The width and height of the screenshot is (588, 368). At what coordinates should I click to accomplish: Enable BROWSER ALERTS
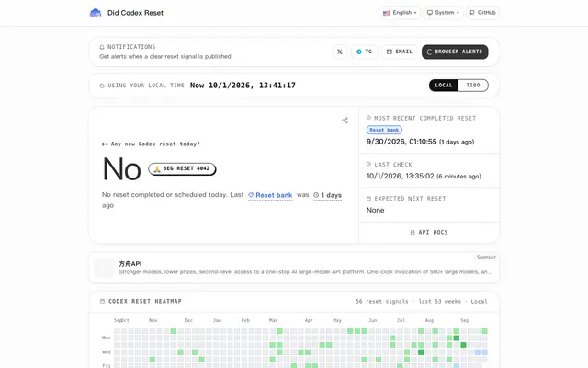point(455,52)
